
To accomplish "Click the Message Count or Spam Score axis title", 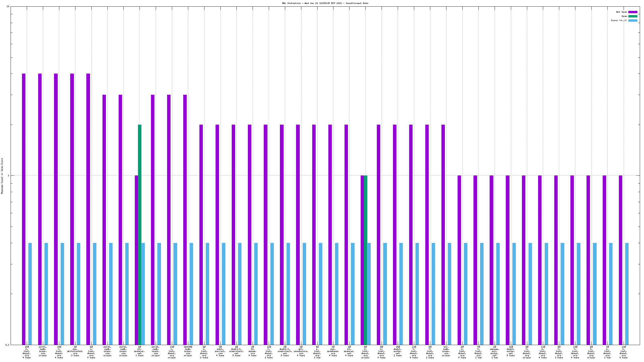I will 2,176.
